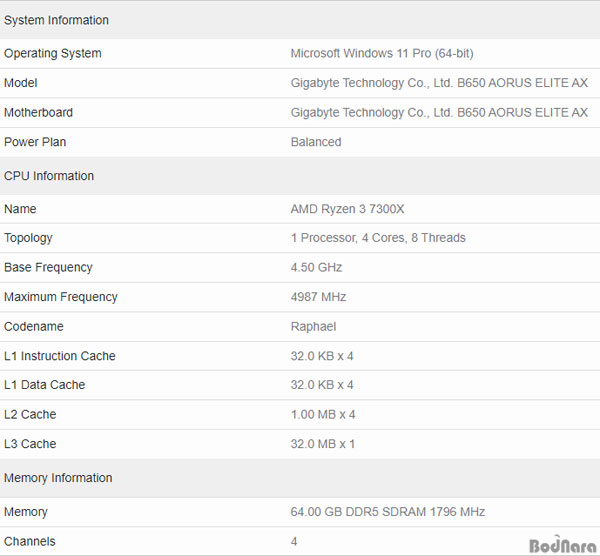The width and height of the screenshot is (600, 556).
Task: Click the Motherboard row label
Action: (x=38, y=113)
